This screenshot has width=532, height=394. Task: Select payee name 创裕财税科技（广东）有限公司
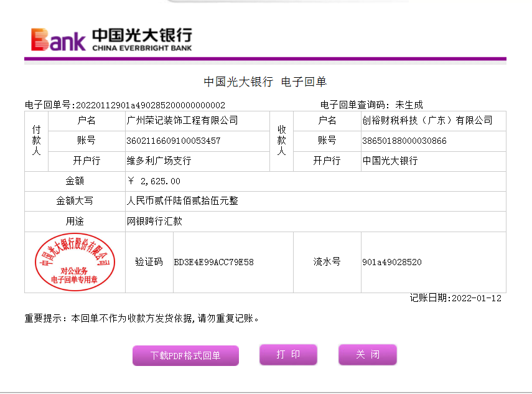[x=427, y=121]
